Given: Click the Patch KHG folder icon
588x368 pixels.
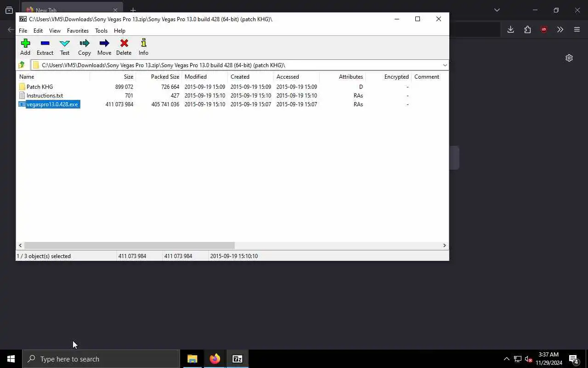Looking at the screenshot, I should click(x=22, y=86).
